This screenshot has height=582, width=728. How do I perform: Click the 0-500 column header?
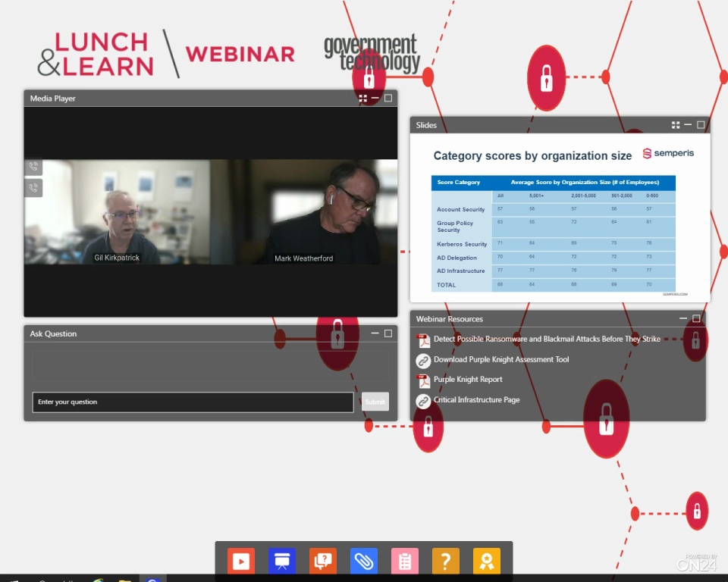point(652,196)
